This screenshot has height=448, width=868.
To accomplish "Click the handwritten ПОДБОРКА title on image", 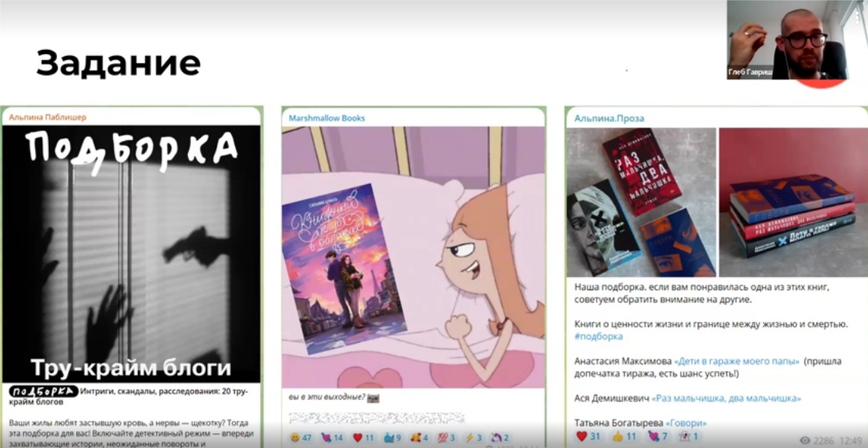I will pyautogui.click(x=131, y=149).
